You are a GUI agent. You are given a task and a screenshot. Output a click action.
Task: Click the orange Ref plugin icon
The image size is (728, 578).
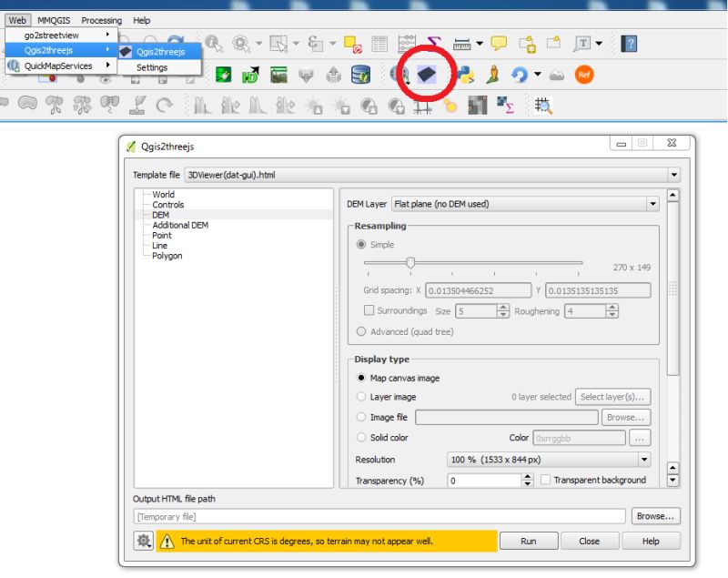pyautogui.click(x=584, y=75)
